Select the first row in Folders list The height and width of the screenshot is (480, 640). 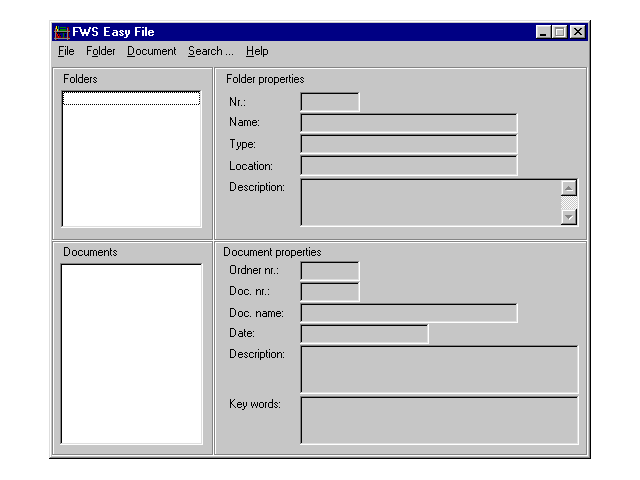click(x=131, y=99)
